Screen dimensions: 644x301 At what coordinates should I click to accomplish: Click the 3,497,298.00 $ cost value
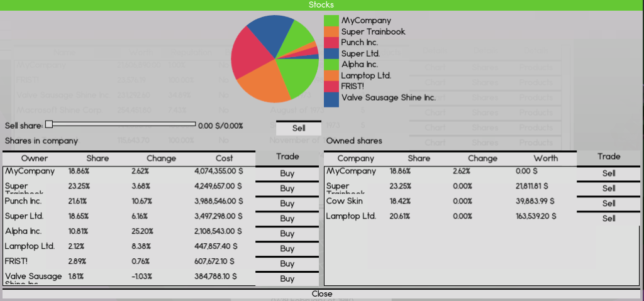click(218, 216)
